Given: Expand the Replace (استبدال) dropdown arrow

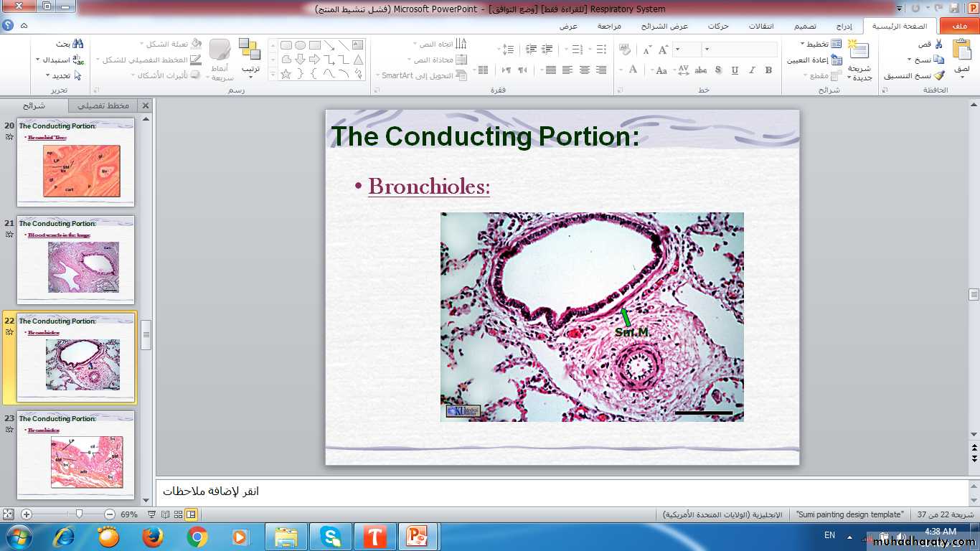Looking at the screenshot, I should (x=38, y=60).
